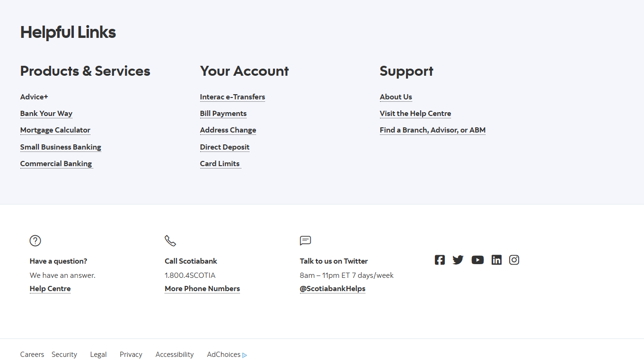
Task: Open the Accessibility footer link
Action: [x=175, y=355]
